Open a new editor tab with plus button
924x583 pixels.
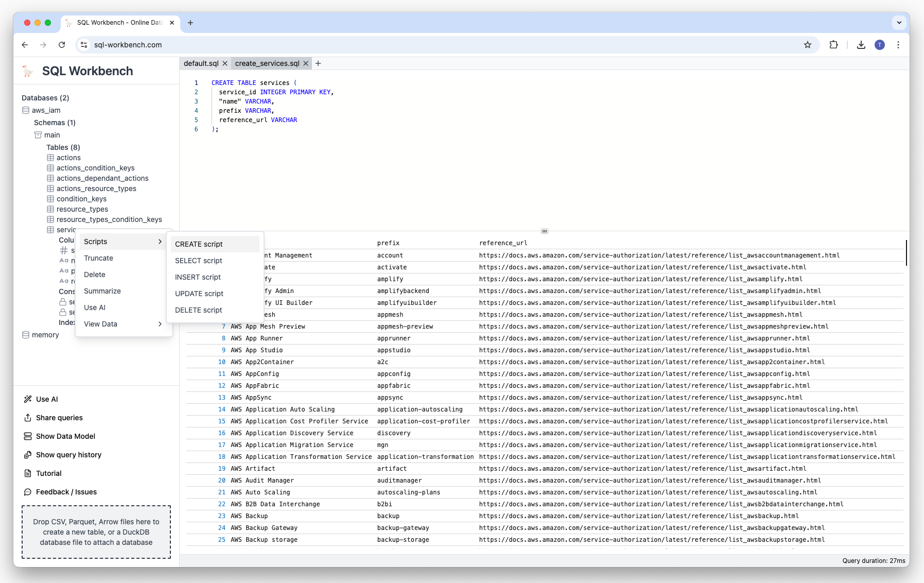point(318,63)
